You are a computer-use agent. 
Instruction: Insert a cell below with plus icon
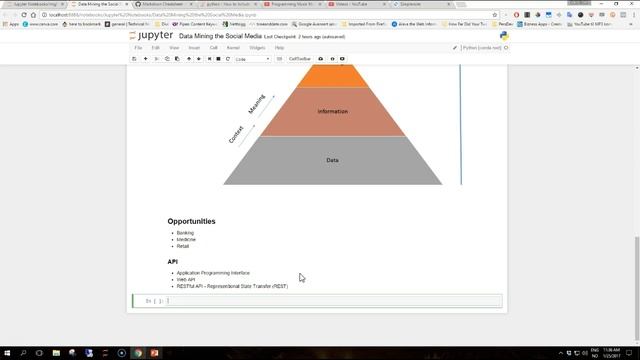click(x=145, y=59)
